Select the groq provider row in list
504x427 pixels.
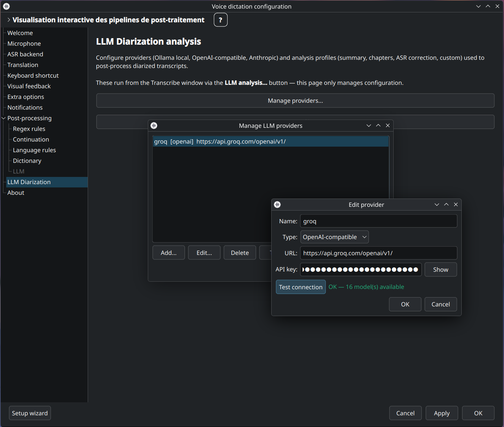(271, 142)
